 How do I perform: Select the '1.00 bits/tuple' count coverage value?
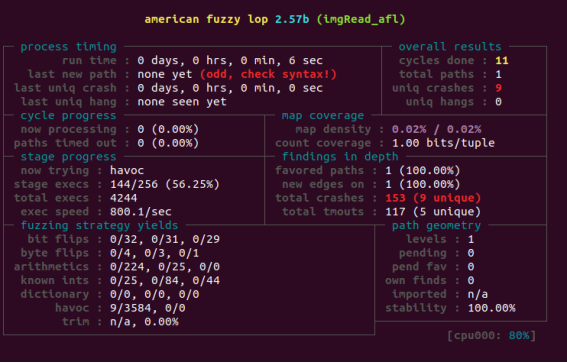pos(443,143)
